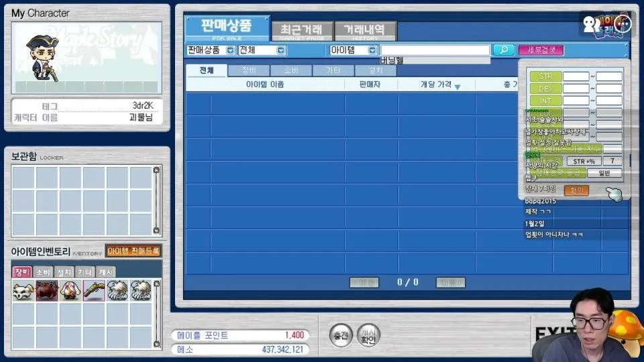Select the 전체 filter tab in the listings

(206, 70)
